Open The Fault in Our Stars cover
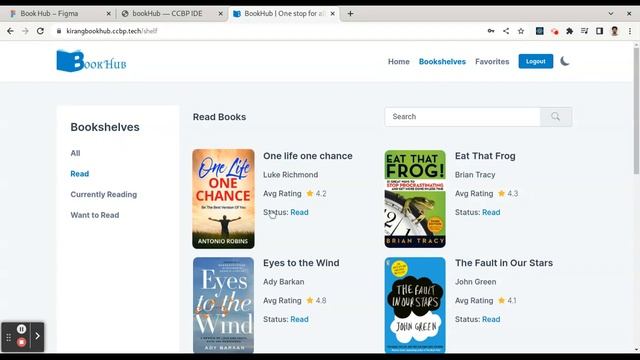The height and width of the screenshot is (360, 640). [415, 305]
